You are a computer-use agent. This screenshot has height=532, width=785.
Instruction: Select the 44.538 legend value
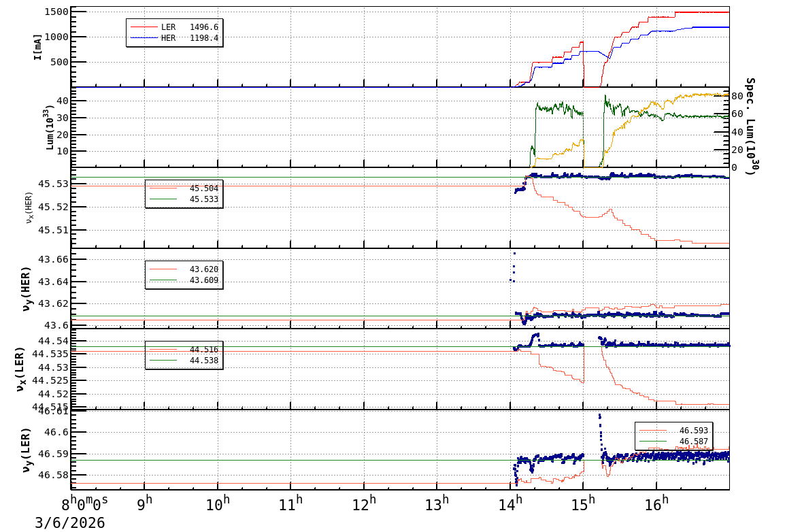204,361
